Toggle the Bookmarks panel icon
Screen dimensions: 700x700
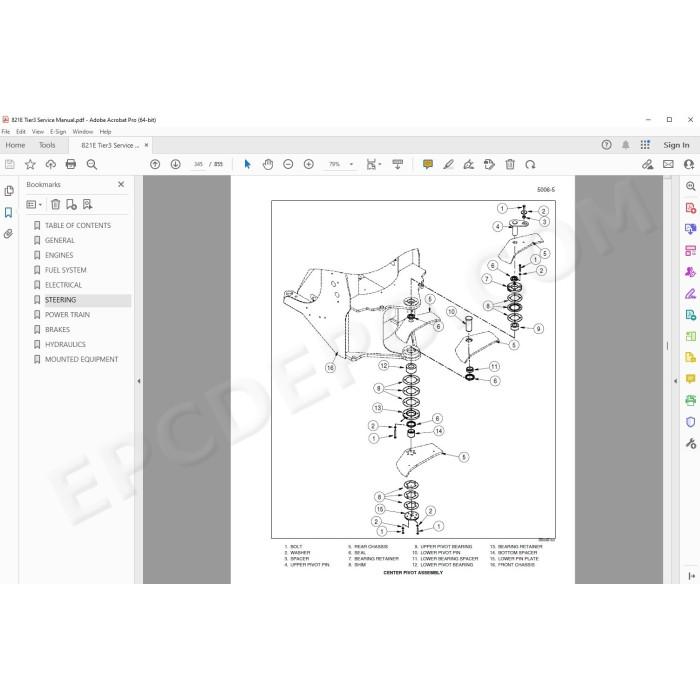(8, 212)
